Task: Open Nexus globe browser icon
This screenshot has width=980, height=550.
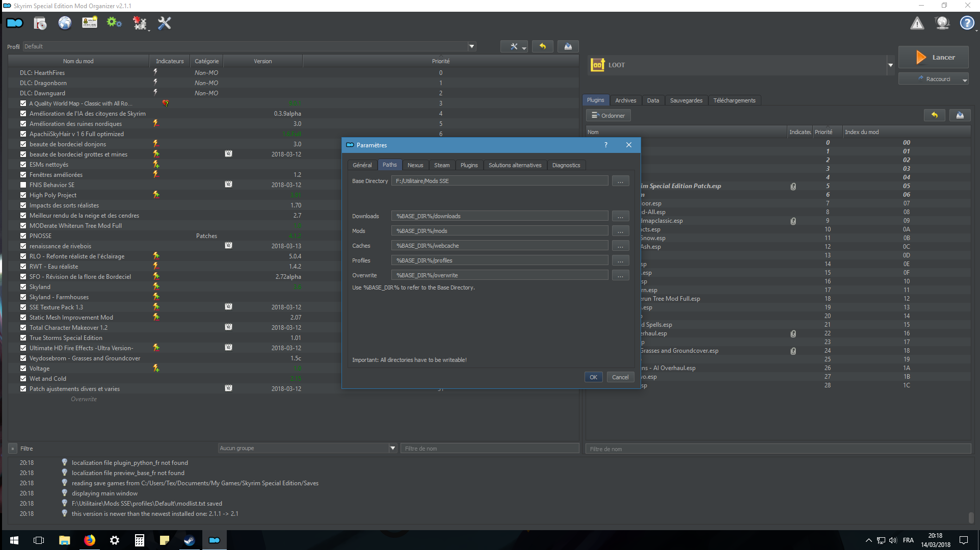Action: click(65, 23)
